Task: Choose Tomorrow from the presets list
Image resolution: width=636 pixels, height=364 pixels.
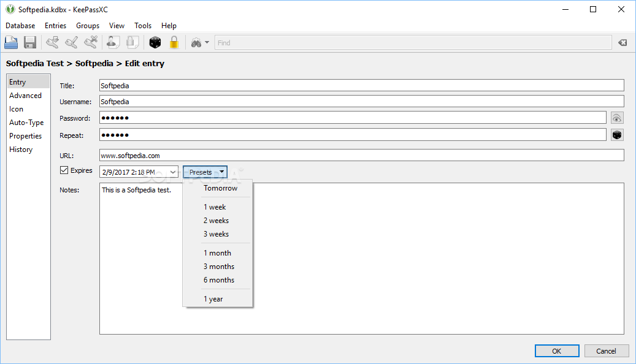Action: (218, 188)
